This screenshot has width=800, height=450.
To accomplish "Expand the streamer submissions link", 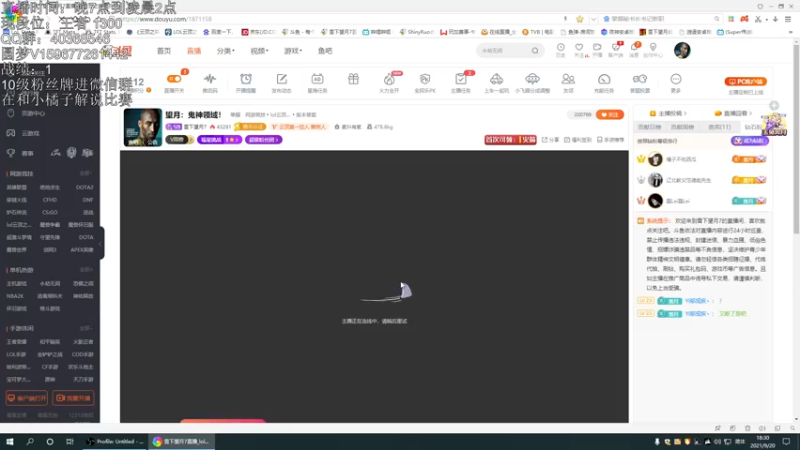I will point(668,113).
